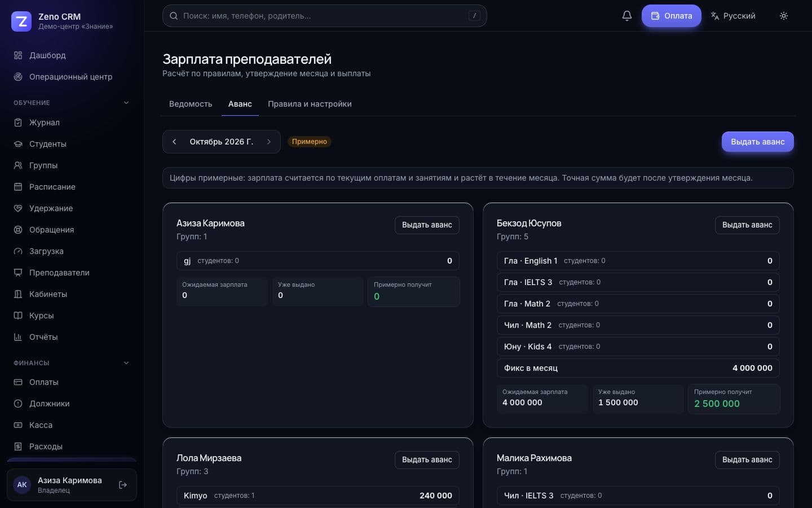Click the Журнал sidebar icon
The image size is (812, 508).
pos(18,122)
